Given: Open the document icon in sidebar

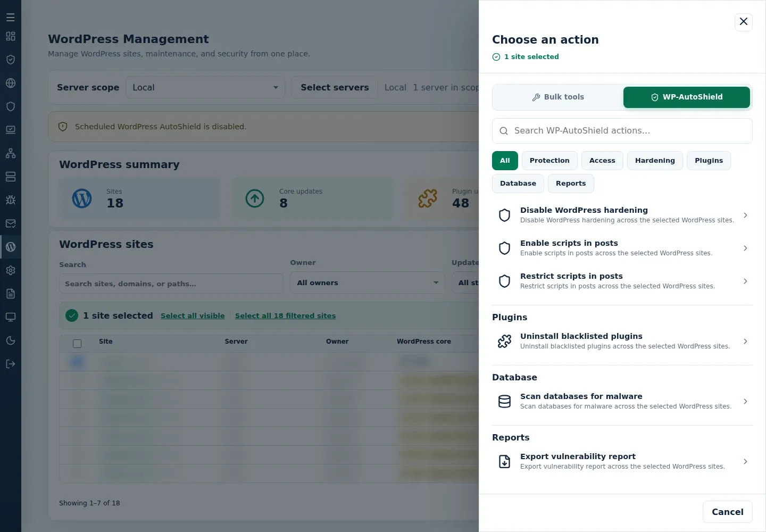Looking at the screenshot, I should coord(11,294).
